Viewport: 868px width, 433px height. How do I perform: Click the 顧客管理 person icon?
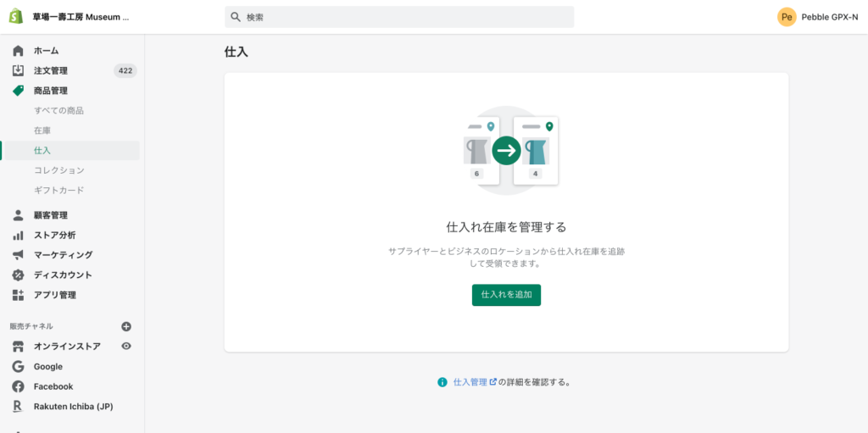18,215
